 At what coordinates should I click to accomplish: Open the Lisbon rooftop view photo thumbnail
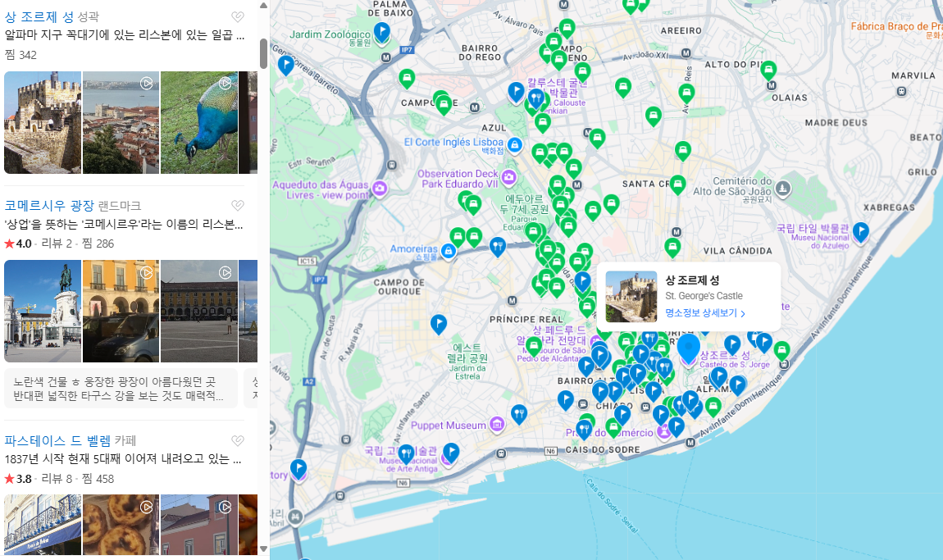(121, 123)
